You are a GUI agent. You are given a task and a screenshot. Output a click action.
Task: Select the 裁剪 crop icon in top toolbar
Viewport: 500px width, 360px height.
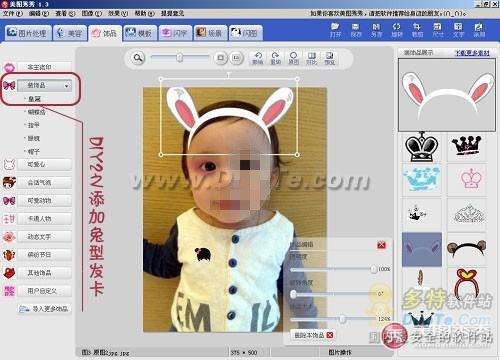417,30
